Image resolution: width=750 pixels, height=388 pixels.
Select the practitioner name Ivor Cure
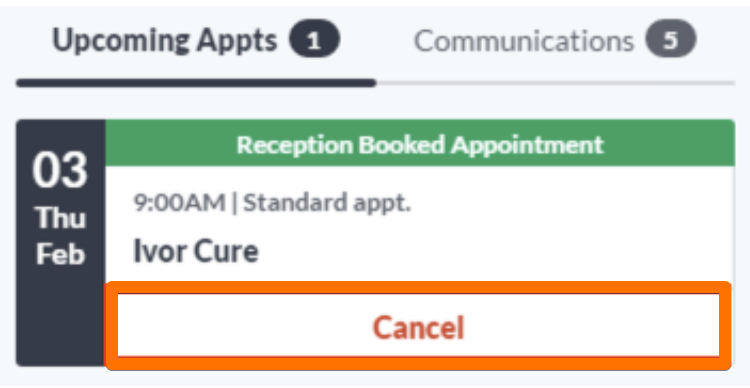click(196, 251)
